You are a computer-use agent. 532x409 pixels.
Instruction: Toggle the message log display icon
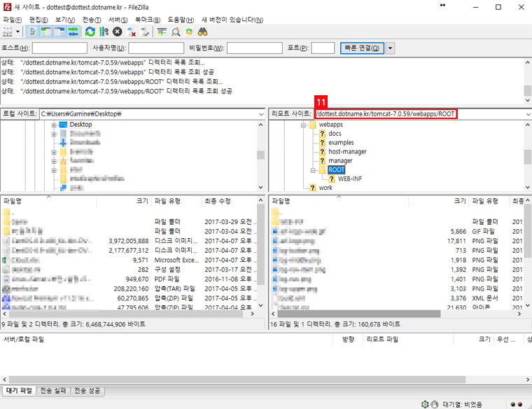(x=33, y=32)
